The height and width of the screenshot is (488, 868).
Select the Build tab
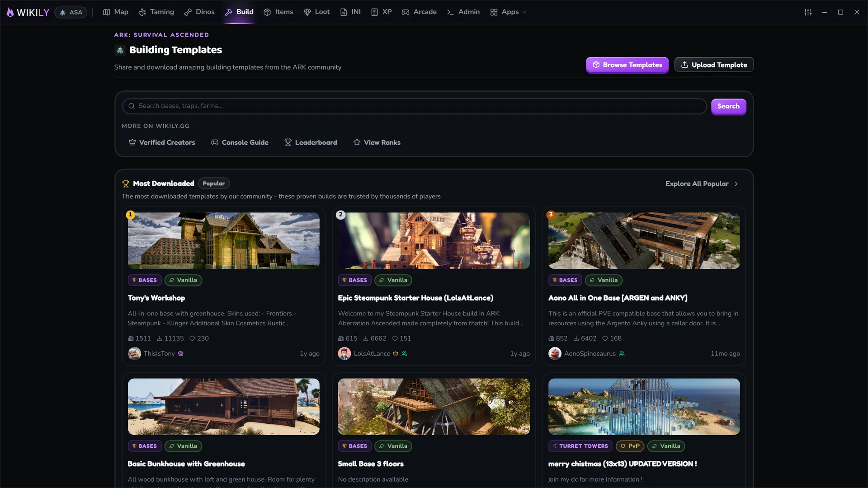click(x=239, y=12)
